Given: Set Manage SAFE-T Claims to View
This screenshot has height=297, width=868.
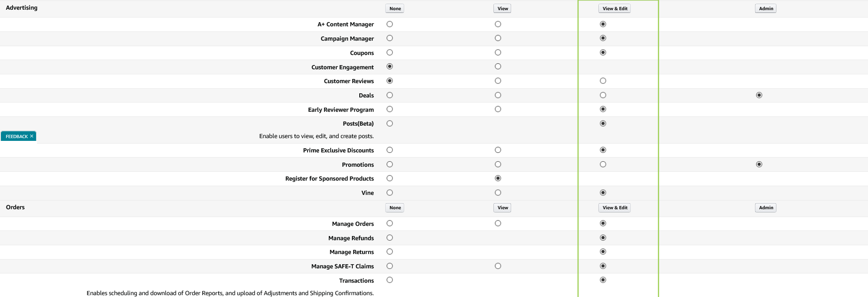Looking at the screenshot, I should click(x=498, y=266).
